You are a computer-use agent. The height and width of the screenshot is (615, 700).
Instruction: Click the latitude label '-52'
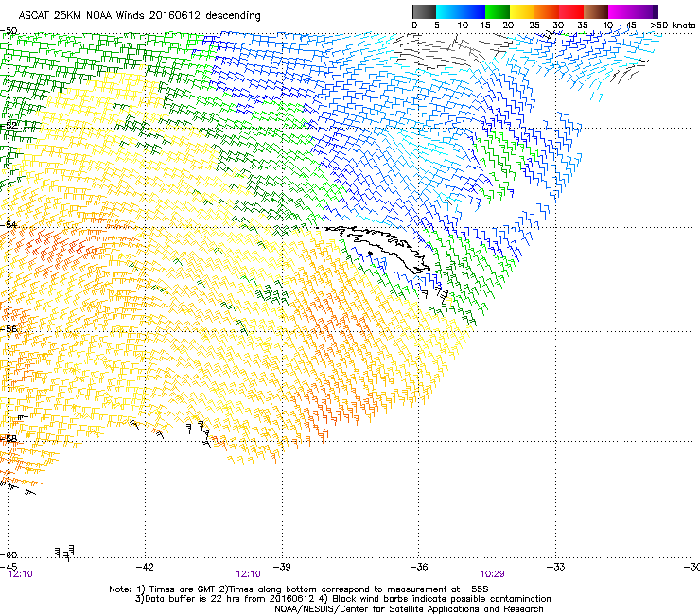coord(9,126)
